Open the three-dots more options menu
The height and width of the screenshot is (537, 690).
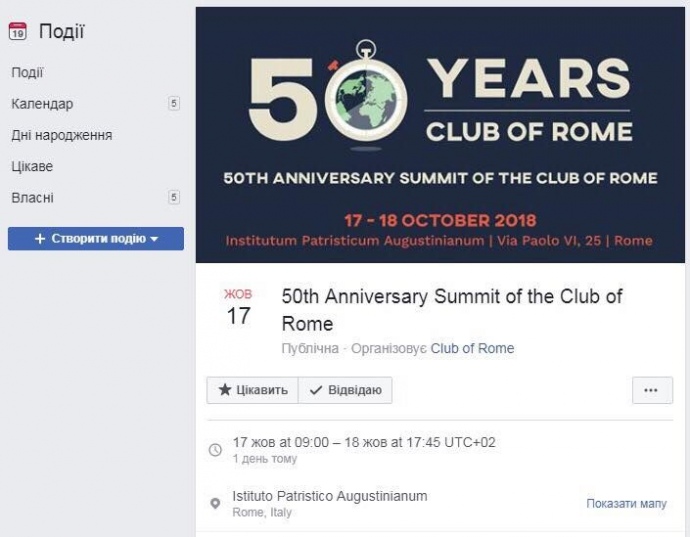click(651, 390)
